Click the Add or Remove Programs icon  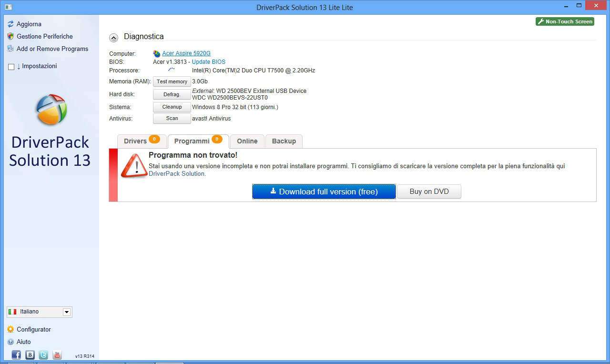10,49
